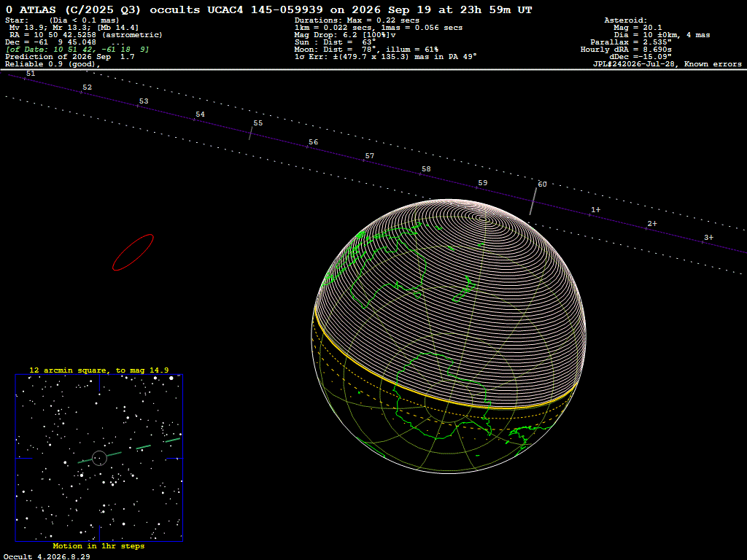Click the red error ellipse
The height and width of the screenshot is (560, 747).
[133, 252]
